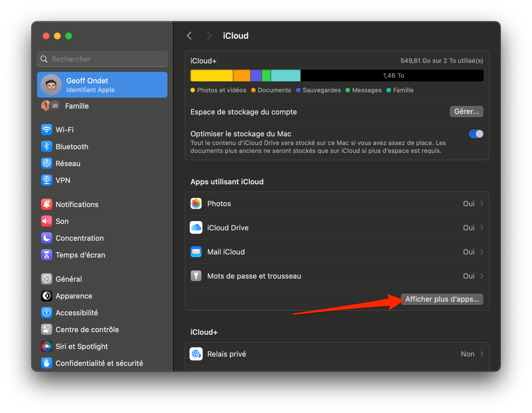532x413 pixels.
Task: Click the Photos app icon
Action: click(196, 203)
